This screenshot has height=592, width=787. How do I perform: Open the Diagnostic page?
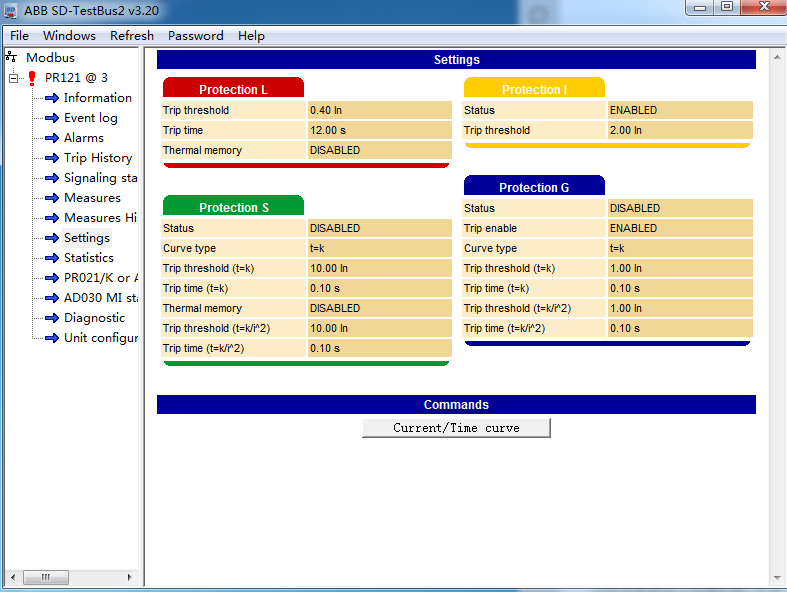tap(94, 318)
